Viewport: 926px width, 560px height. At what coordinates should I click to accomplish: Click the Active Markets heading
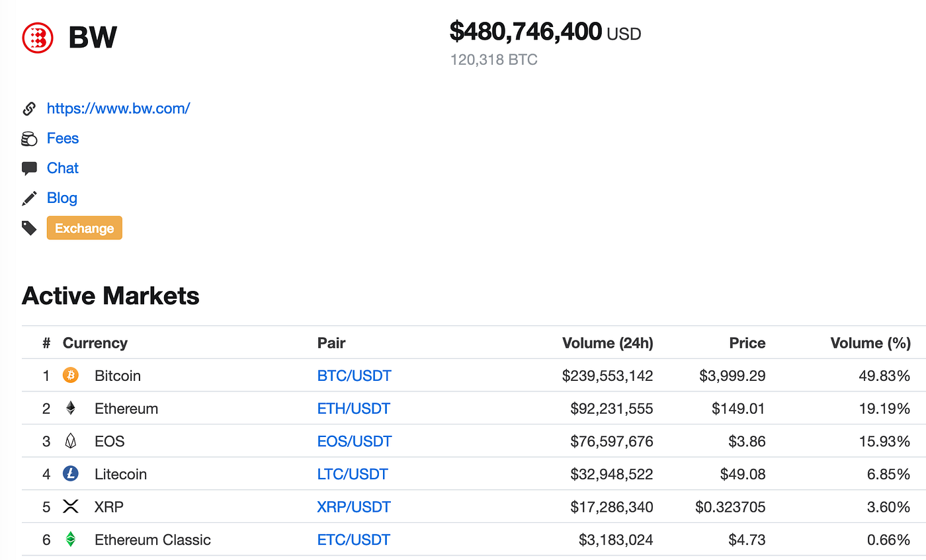click(110, 296)
